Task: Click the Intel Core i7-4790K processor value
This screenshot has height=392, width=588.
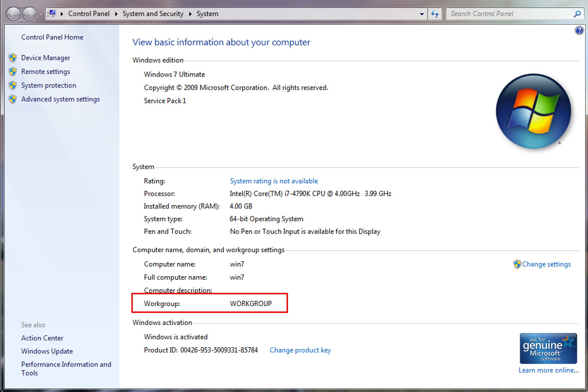Action: [x=310, y=194]
